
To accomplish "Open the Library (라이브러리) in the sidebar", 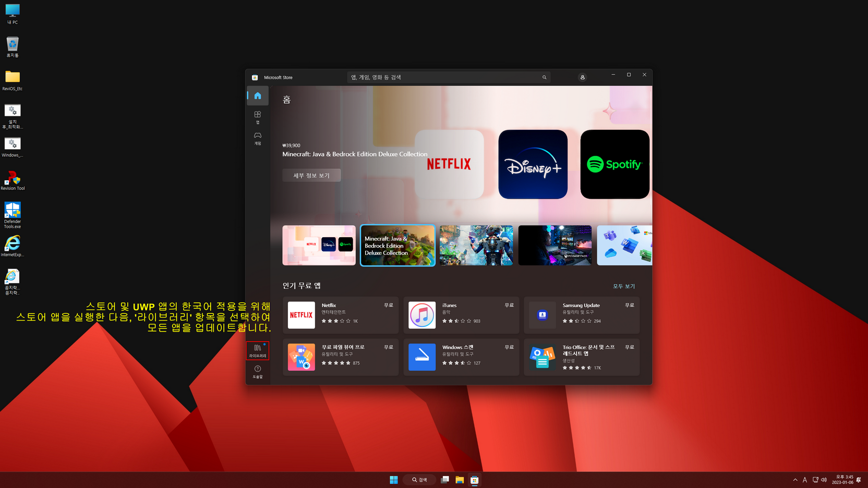I will [x=258, y=351].
